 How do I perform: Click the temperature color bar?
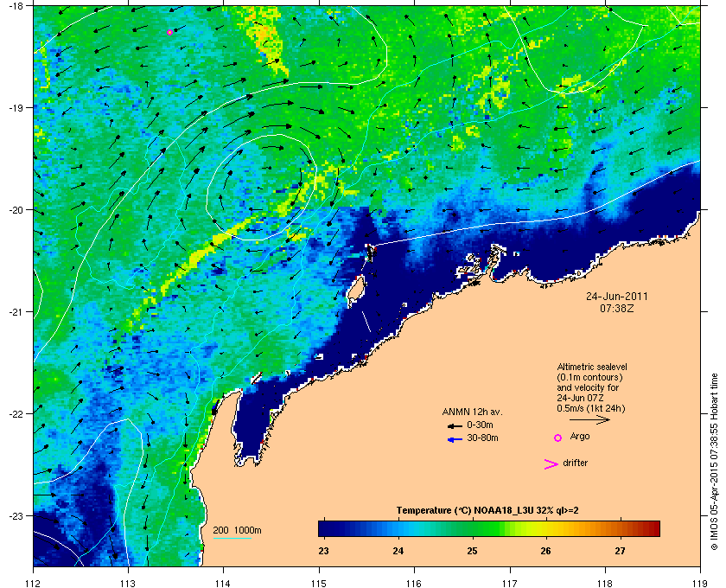(489, 528)
